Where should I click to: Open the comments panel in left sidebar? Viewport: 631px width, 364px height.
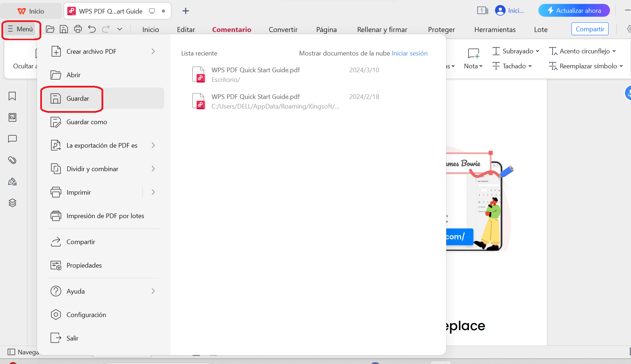(x=12, y=139)
